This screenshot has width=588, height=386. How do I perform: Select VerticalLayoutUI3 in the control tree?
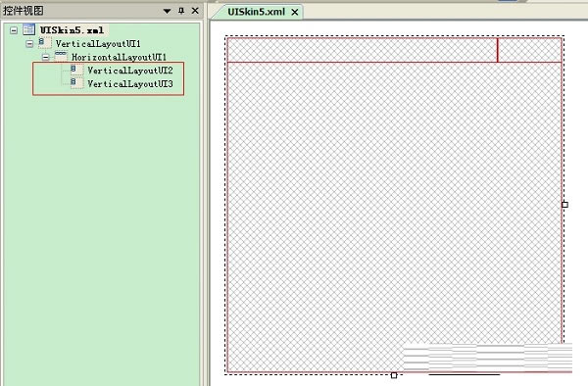tap(130, 84)
